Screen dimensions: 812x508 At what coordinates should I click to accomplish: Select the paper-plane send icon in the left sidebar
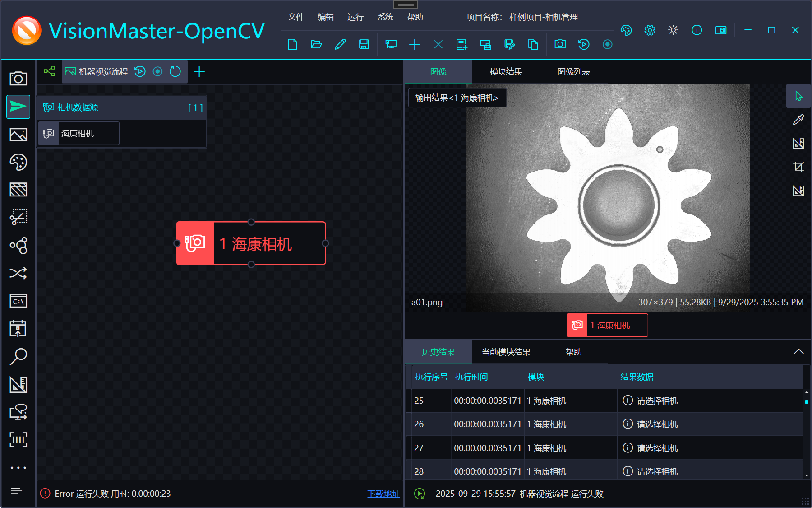[x=18, y=107]
